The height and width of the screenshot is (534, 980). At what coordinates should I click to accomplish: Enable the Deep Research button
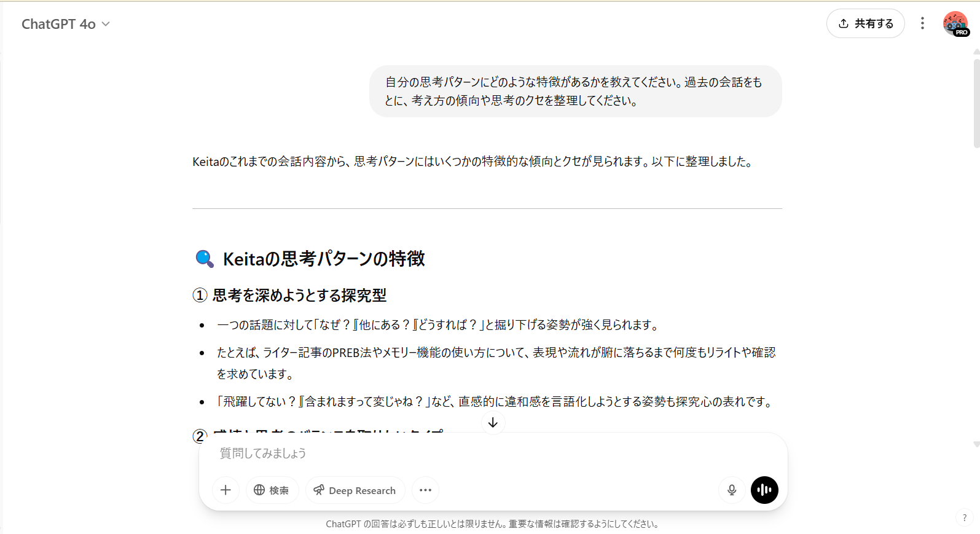pos(355,490)
